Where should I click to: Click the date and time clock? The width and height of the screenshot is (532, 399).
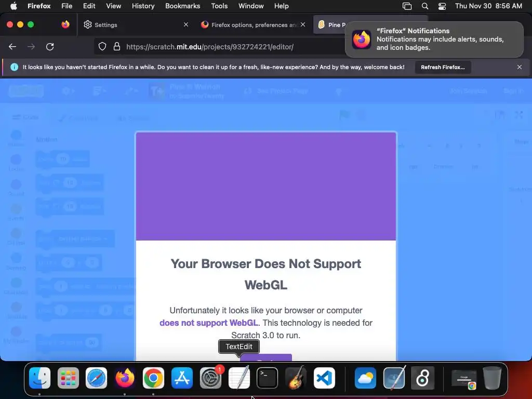(x=488, y=6)
